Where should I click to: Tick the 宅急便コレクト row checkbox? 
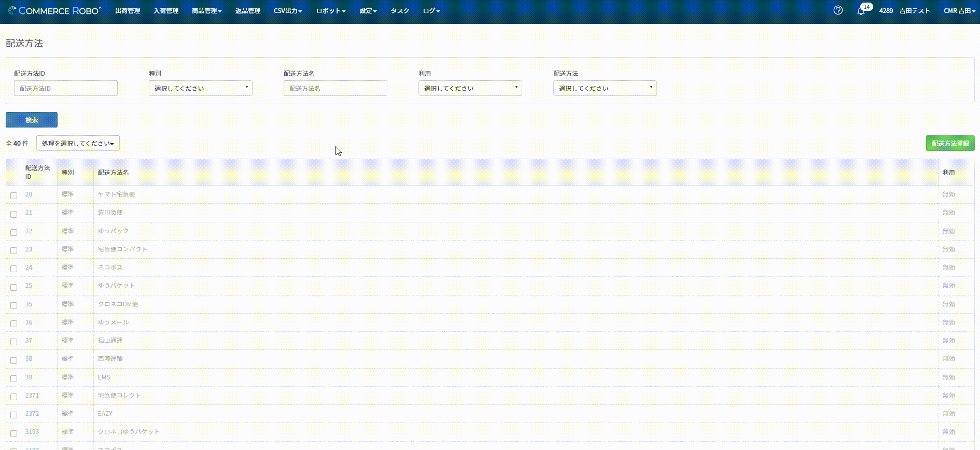pyautogui.click(x=14, y=397)
